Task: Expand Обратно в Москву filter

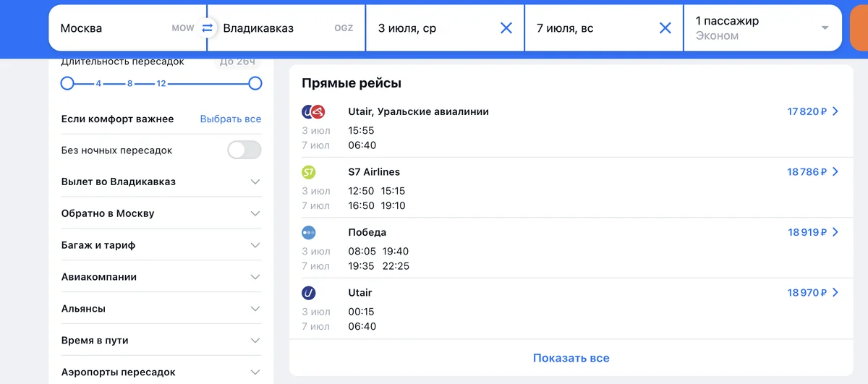Action: [161, 213]
